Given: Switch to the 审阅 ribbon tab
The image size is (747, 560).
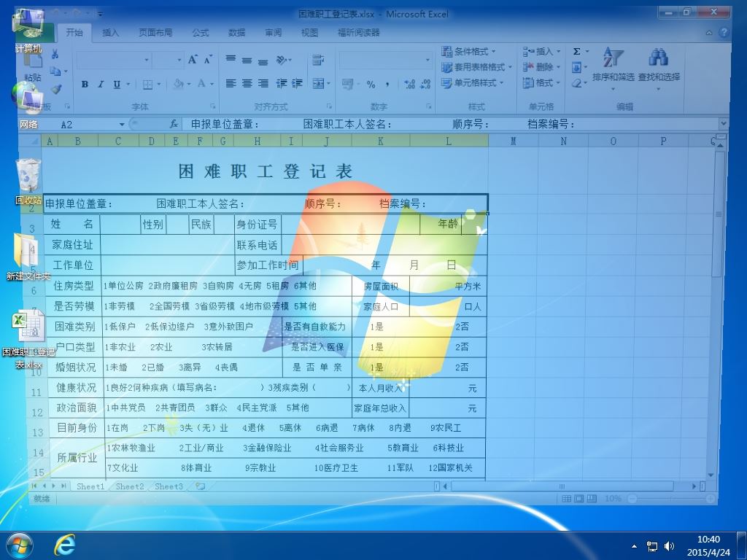Looking at the screenshot, I should (274, 32).
